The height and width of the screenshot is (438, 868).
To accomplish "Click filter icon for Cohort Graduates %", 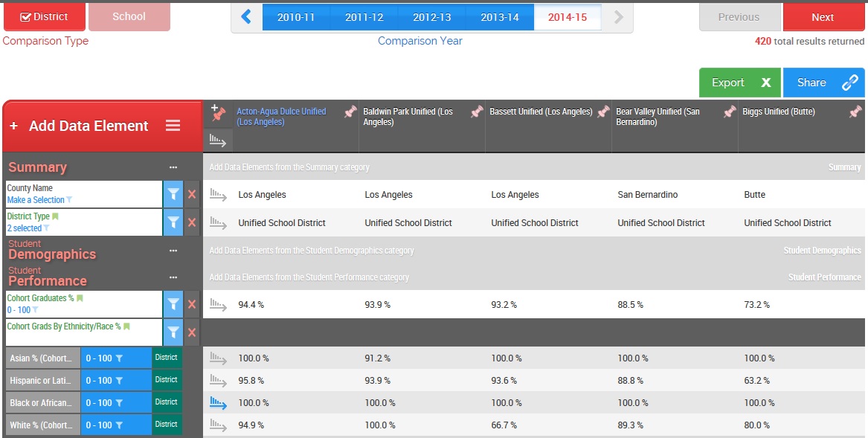I will pyautogui.click(x=173, y=303).
